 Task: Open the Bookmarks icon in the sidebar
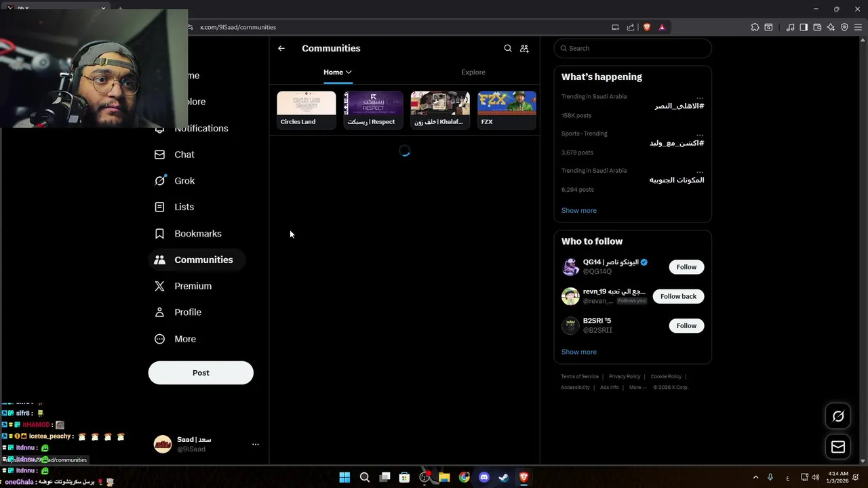point(159,233)
